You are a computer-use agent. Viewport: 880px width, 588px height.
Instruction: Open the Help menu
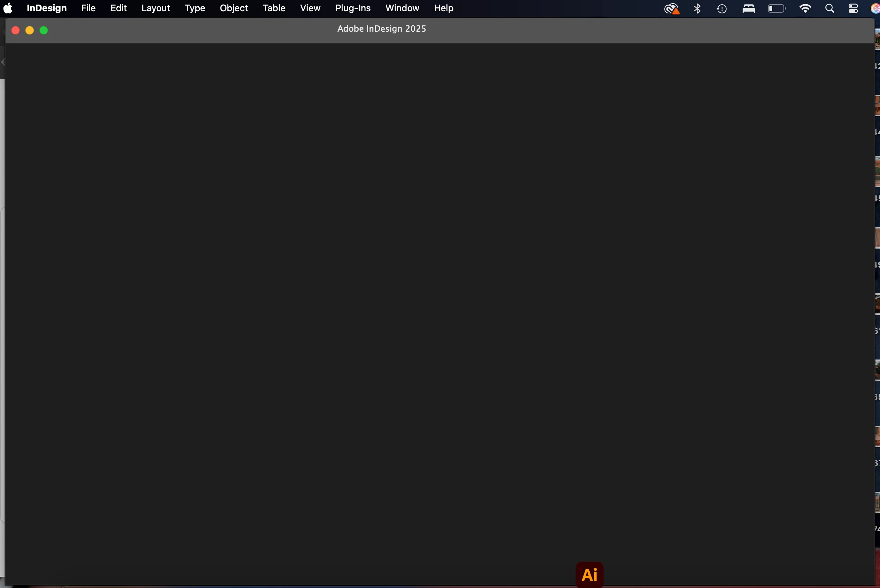pyautogui.click(x=444, y=8)
